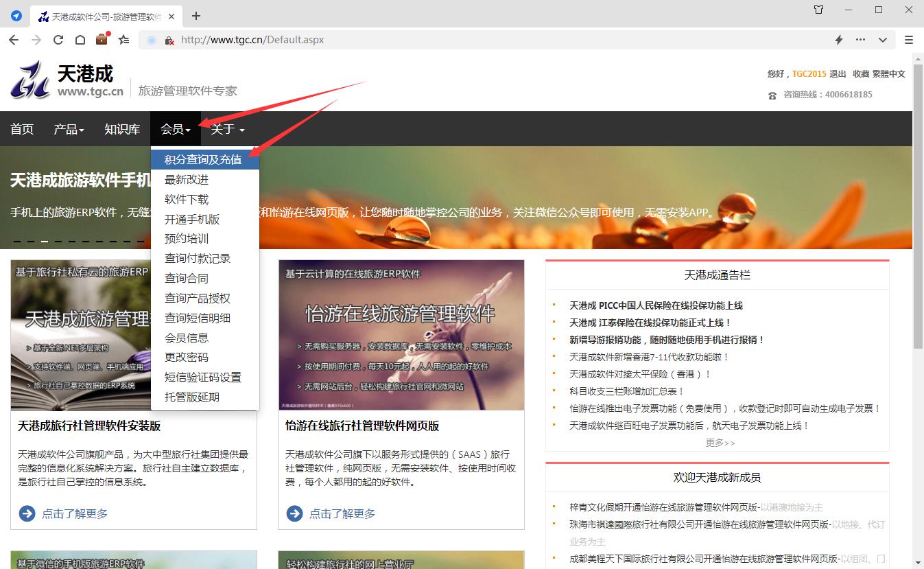Open 会员信息 menu entry
924x569 pixels.
(205, 338)
